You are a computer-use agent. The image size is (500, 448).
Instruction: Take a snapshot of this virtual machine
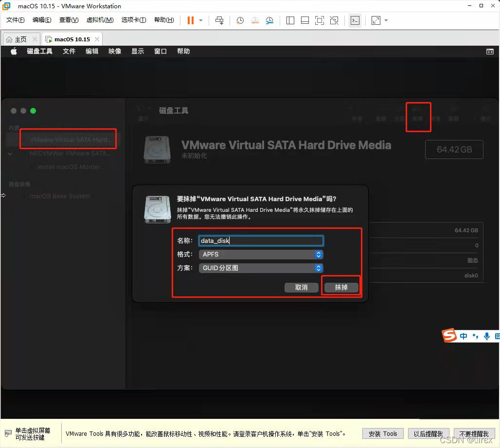(240, 20)
